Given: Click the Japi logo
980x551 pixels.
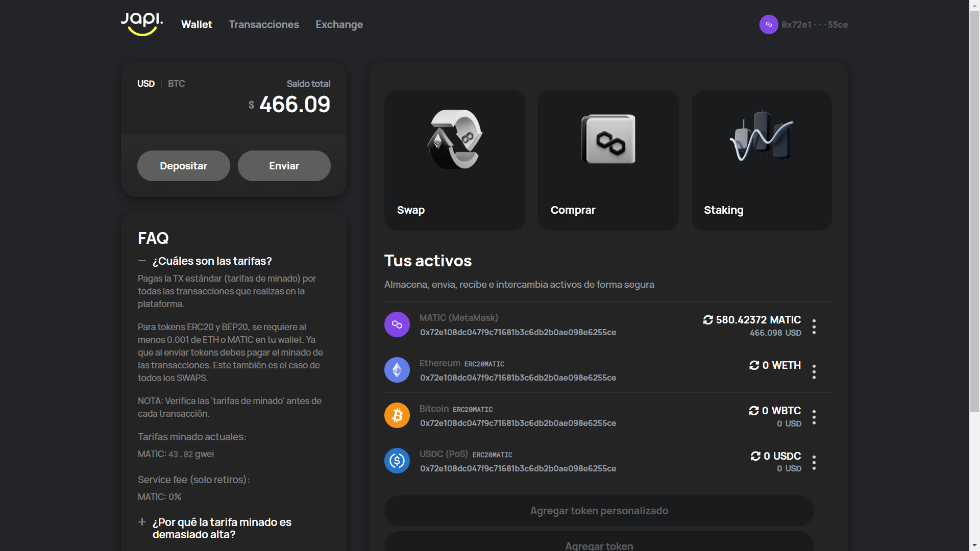Looking at the screenshot, I should click(x=141, y=24).
